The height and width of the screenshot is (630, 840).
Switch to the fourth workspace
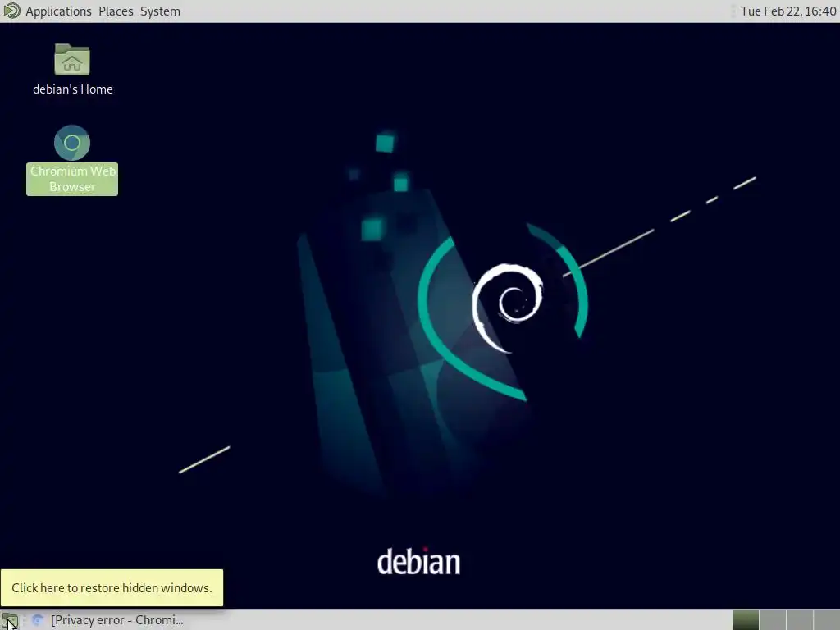[x=826, y=620]
